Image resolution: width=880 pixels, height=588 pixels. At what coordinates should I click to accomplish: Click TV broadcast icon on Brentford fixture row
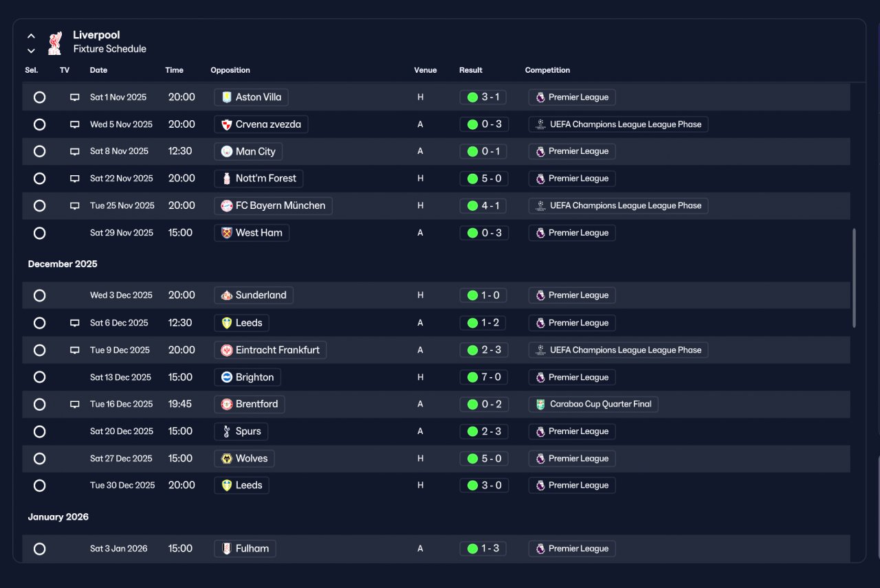pos(75,405)
